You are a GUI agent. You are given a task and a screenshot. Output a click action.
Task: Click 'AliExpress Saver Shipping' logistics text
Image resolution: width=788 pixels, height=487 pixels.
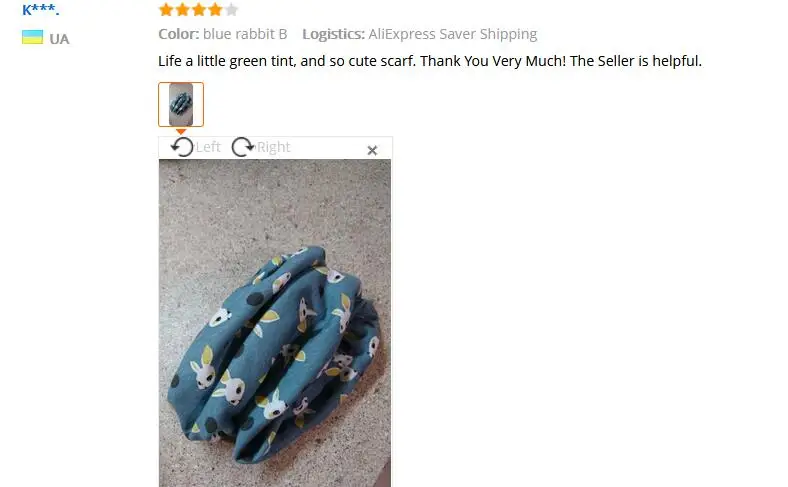(x=452, y=34)
